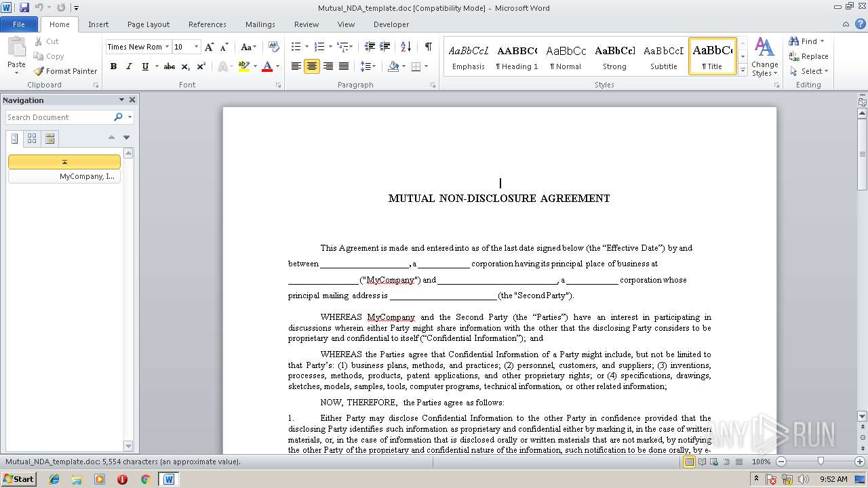Image resolution: width=868 pixels, height=488 pixels.
Task: Adjust the zoom slider
Action: pos(821,462)
